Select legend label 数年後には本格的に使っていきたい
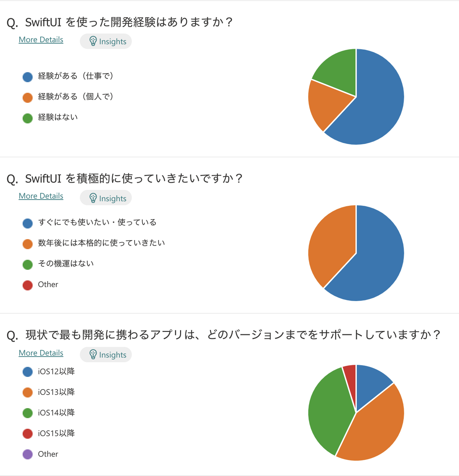Screen dimensions: 459x476 (x=101, y=243)
